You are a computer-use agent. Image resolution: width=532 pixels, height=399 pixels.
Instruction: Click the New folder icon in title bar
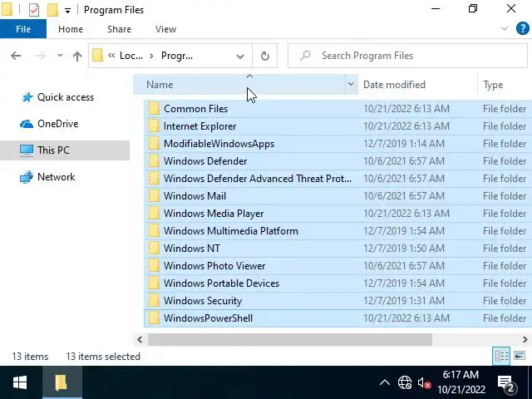click(x=52, y=10)
